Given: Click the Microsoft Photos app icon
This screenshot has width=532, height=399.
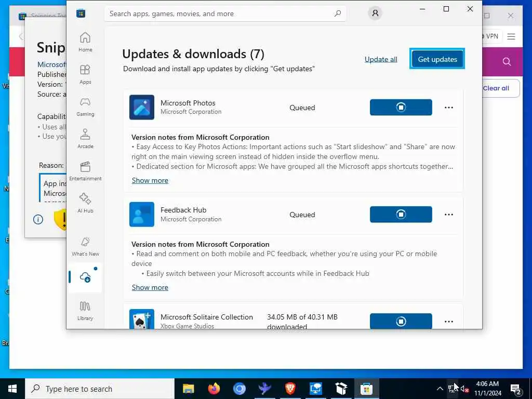Looking at the screenshot, I should 142,107.
